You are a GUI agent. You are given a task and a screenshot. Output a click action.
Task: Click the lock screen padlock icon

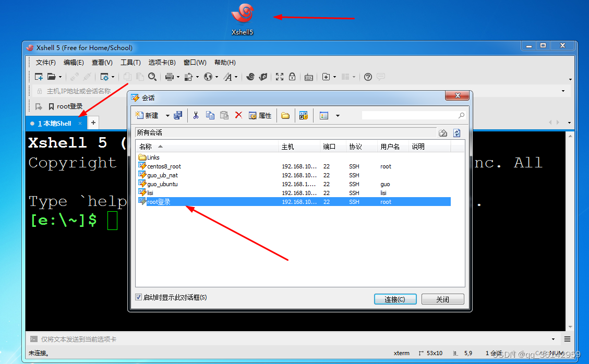[x=292, y=77]
